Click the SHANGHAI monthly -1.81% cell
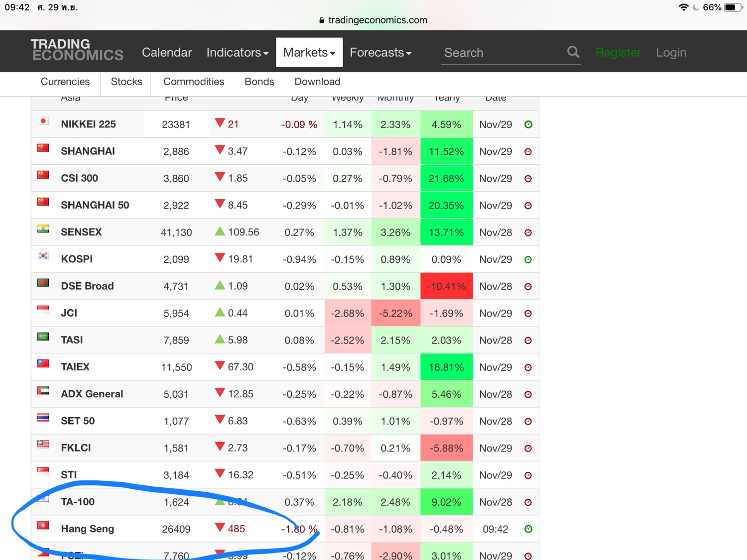 pos(395,151)
